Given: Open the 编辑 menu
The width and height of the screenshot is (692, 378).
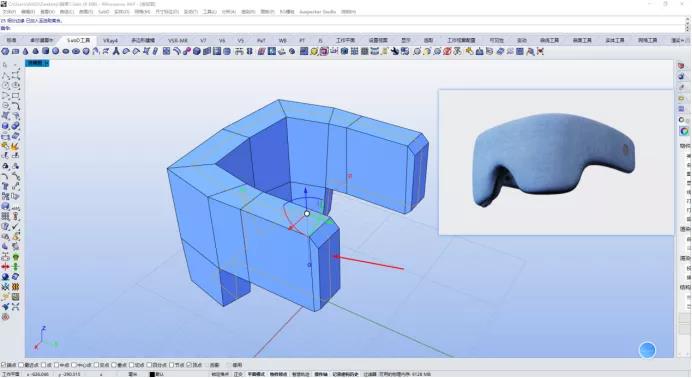Looking at the screenshot, I should 28,11.
